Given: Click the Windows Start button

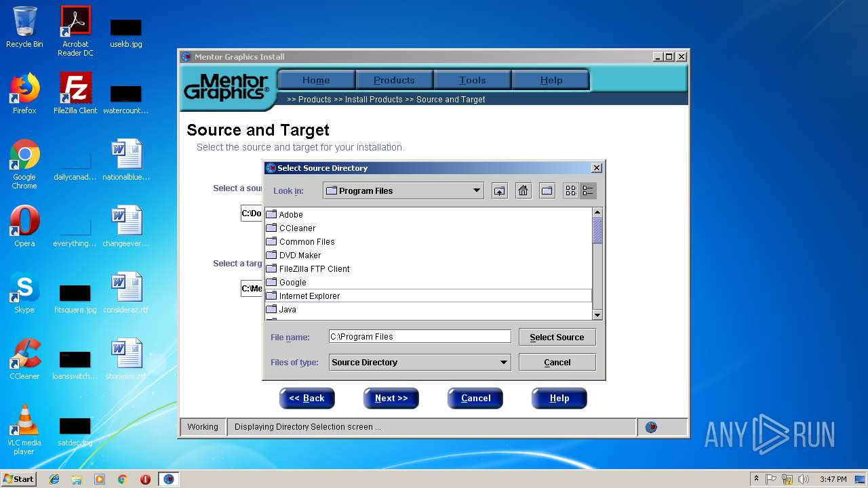Looking at the screenshot, I should coord(19,479).
